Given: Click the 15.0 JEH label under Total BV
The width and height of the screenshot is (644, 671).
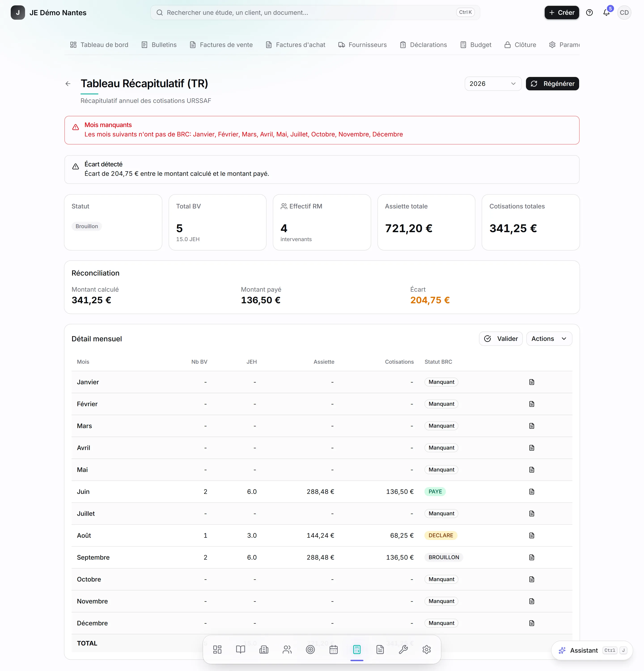Looking at the screenshot, I should click(x=188, y=239).
